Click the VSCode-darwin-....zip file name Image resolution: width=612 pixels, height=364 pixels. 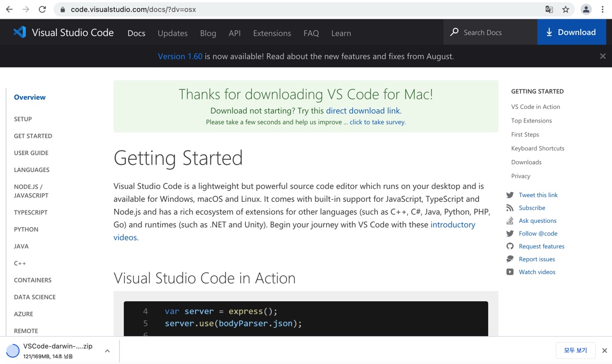pyautogui.click(x=58, y=346)
